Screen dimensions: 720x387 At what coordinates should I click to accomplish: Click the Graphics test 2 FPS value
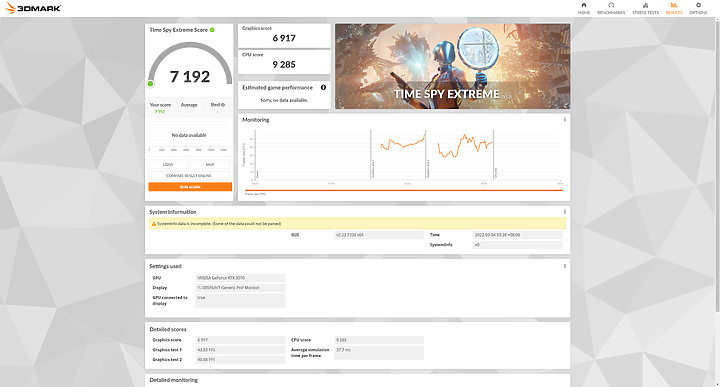(x=240, y=359)
